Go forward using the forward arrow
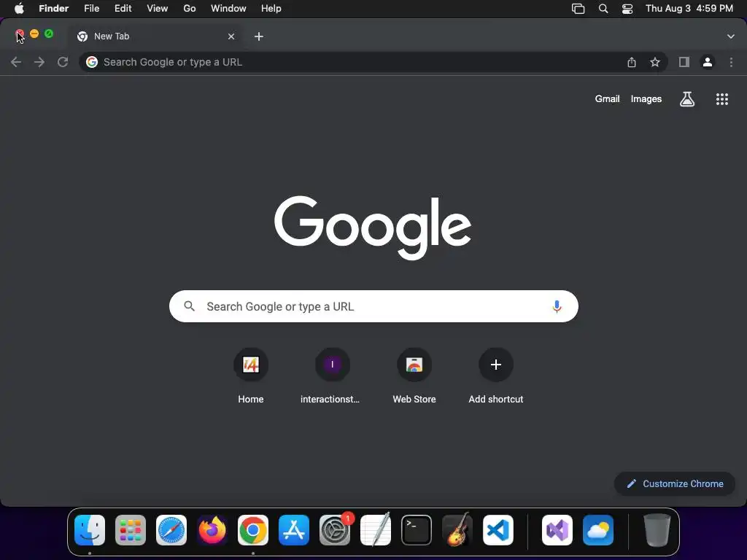Image resolution: width=747 pixels, height=560 pixels. tap(39, 62)
